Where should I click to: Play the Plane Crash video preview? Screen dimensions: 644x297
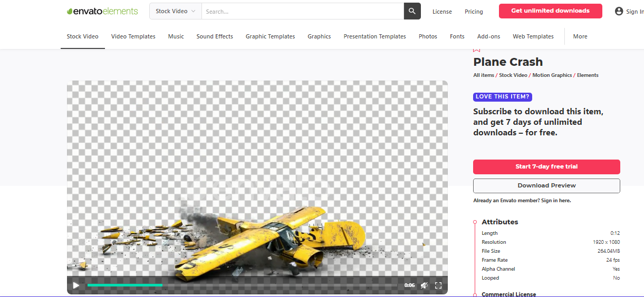[x=76, y=285]
